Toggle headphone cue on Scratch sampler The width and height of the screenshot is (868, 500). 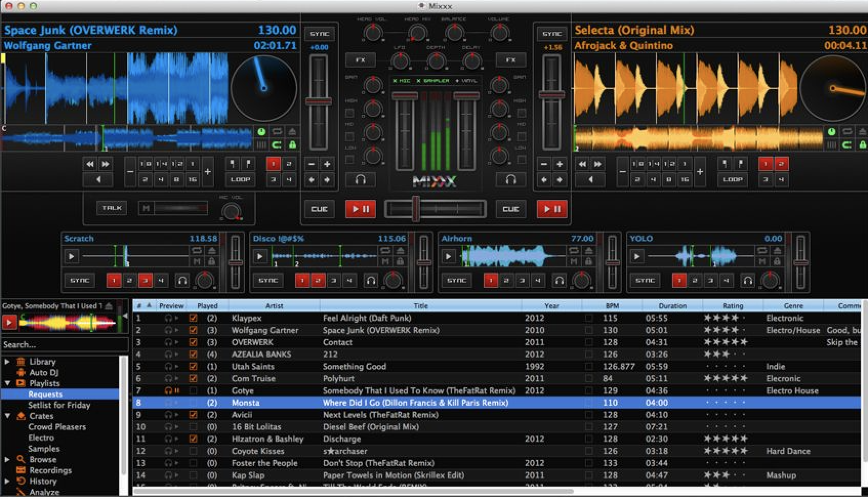coord(182,281)
